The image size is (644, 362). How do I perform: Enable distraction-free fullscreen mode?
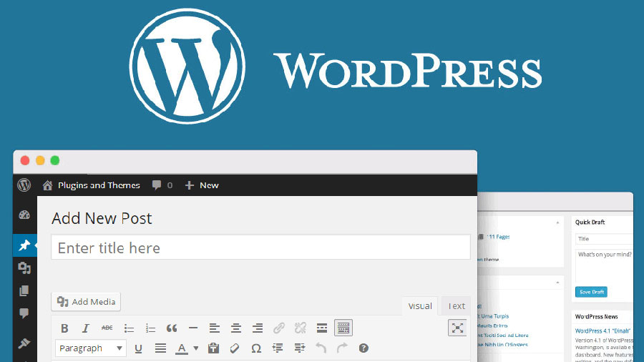tap(457, 328)
